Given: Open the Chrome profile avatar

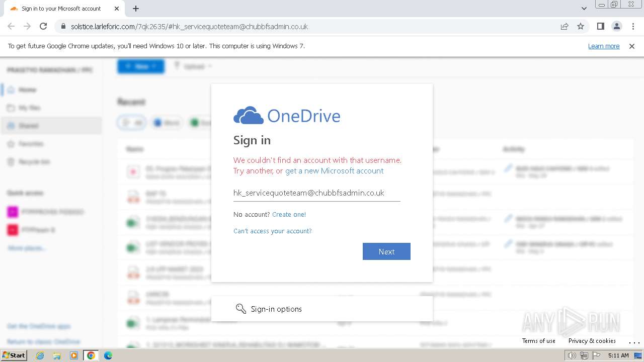Looking at the screenshot, I should pyautogui.click(x=616, y=27).
